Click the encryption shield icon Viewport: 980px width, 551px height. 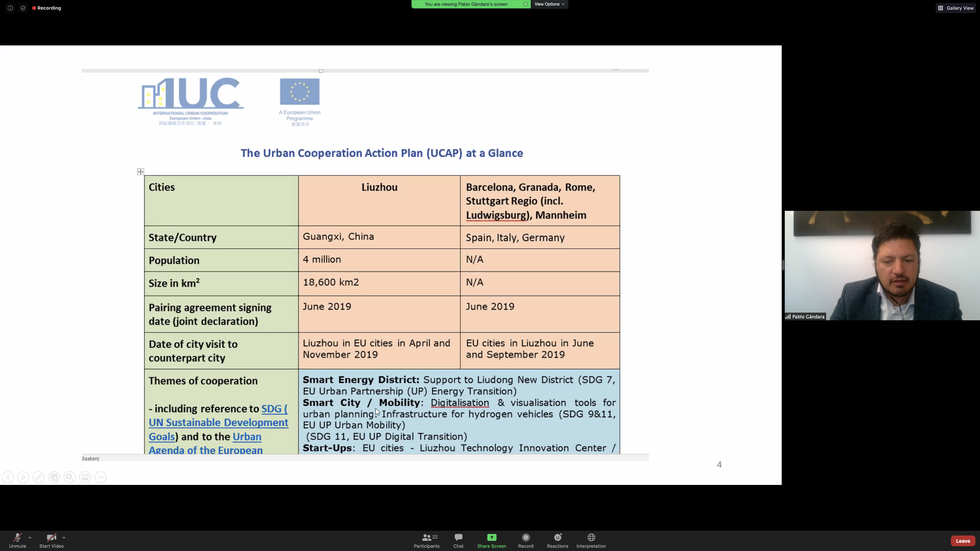[x=23, y=8]
